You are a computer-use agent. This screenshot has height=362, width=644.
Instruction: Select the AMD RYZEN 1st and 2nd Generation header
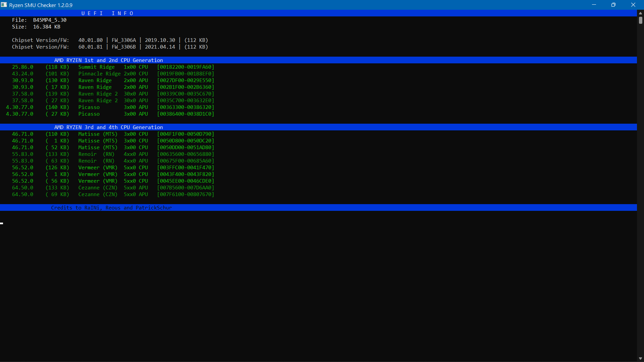tap(109, 60)
